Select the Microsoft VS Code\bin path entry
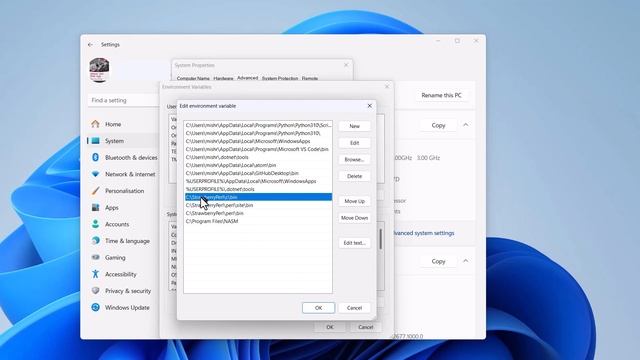 [x=258, y=149]
